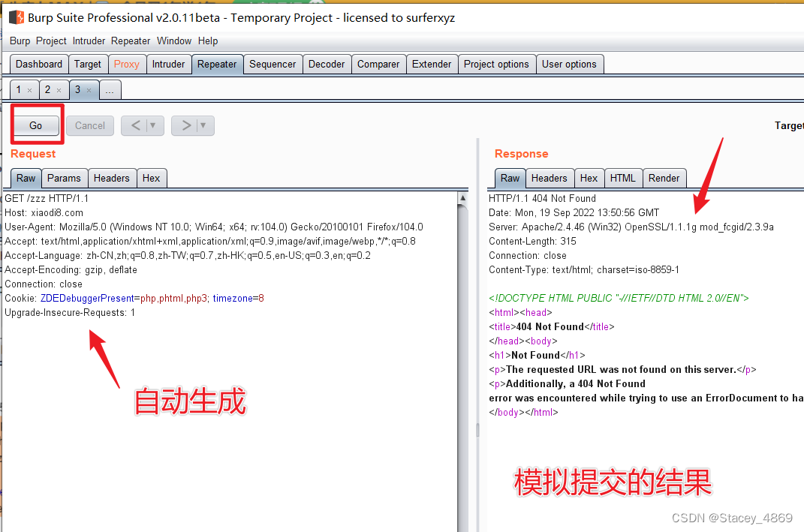The image size is (804, 532).
Task: Select Repeater request tab 1
Action: (x=19, y=90)
